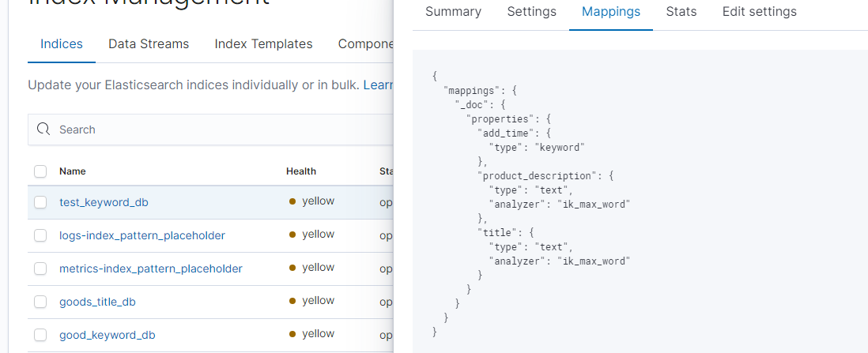Focus the indices Search field
The height and width of the screenshot is (353, 868).
point(210,130)
